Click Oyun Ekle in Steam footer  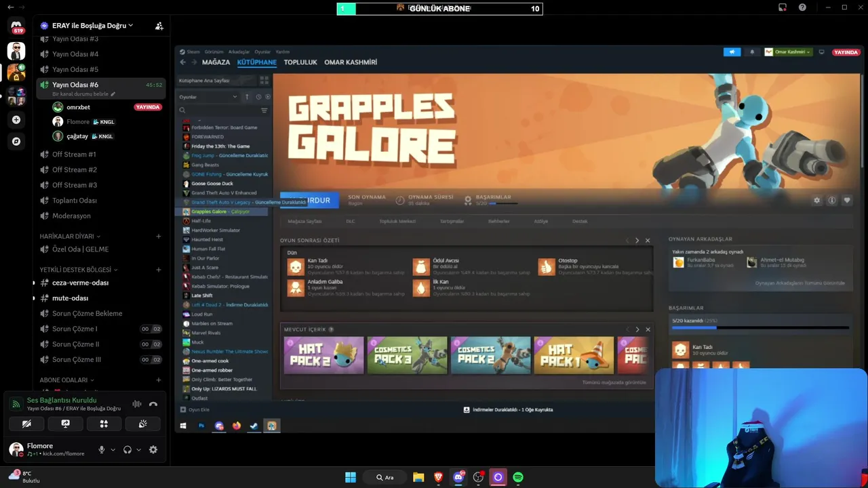point(195,409)
